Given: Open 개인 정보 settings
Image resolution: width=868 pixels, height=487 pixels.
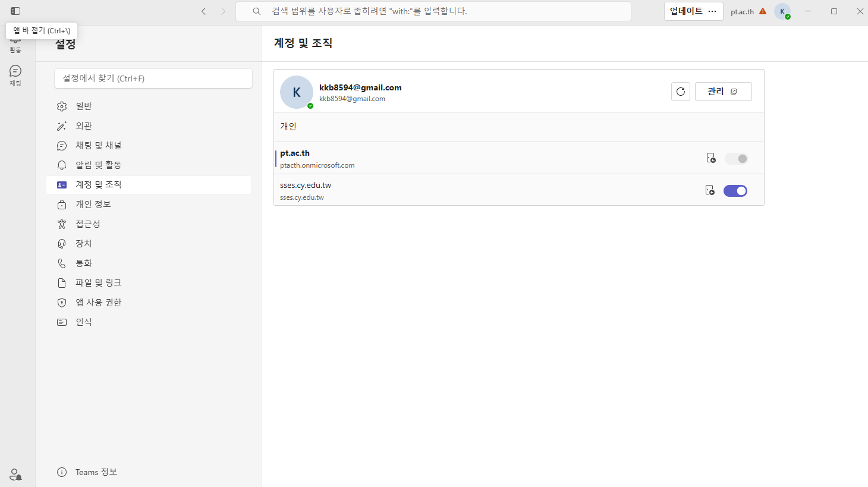Looking at the screenshot, I should tap(149, 205).
